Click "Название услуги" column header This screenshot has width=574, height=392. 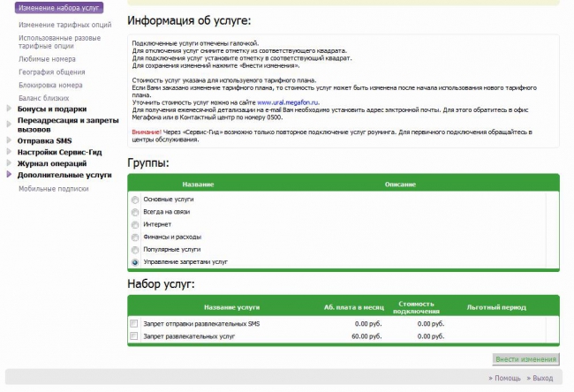[x=231, y=307]
